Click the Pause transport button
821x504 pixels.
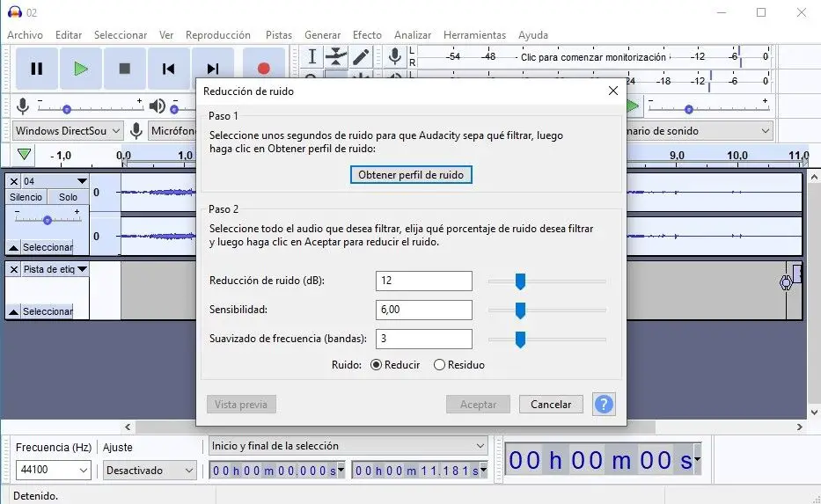(x=37, y=69)
